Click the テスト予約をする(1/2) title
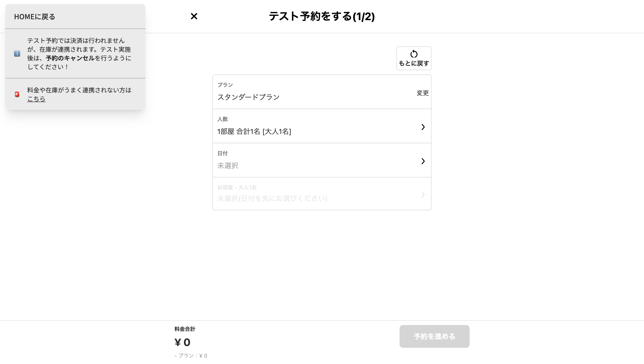The image size is (644, 364). [322, 17]
